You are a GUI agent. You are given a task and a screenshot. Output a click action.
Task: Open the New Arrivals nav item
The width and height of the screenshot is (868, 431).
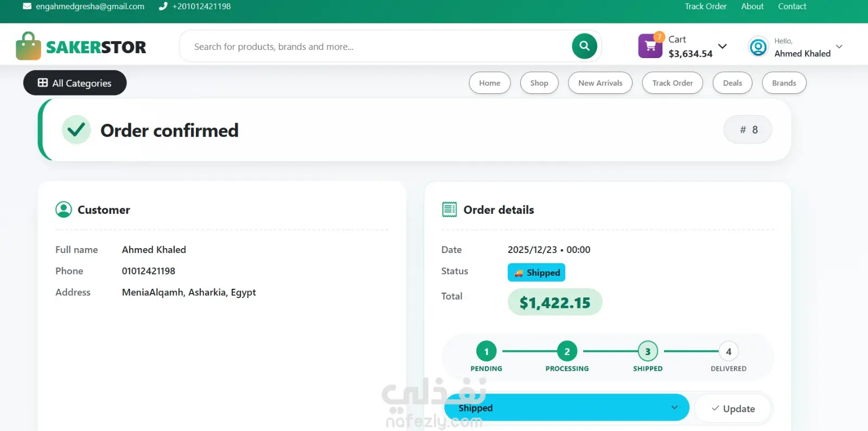click(600, 83)
